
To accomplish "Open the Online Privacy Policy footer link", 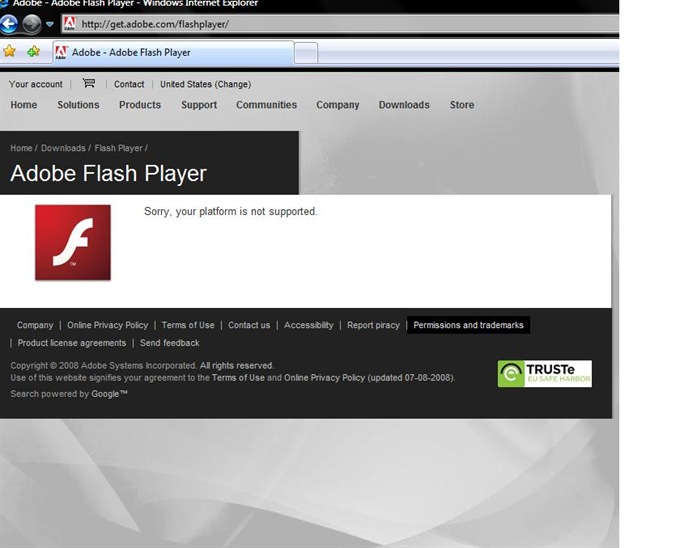I will [x=107, y=325].
